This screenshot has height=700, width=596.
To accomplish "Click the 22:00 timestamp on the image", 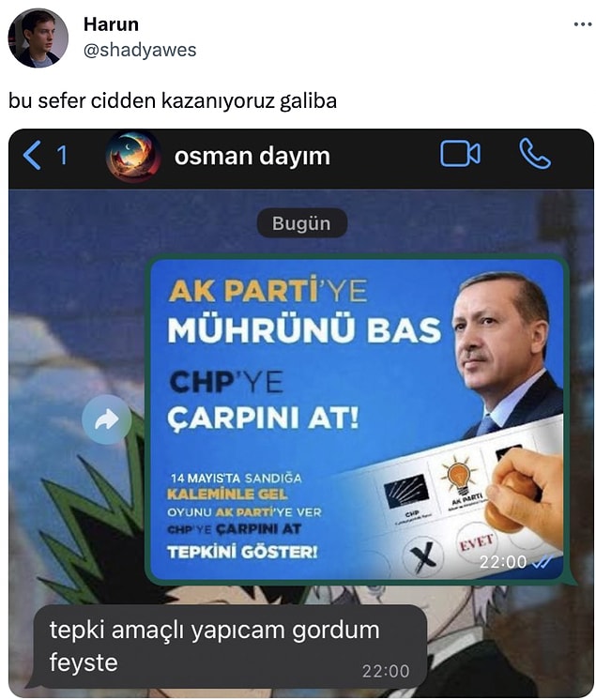I will click(x=503, y=562).
